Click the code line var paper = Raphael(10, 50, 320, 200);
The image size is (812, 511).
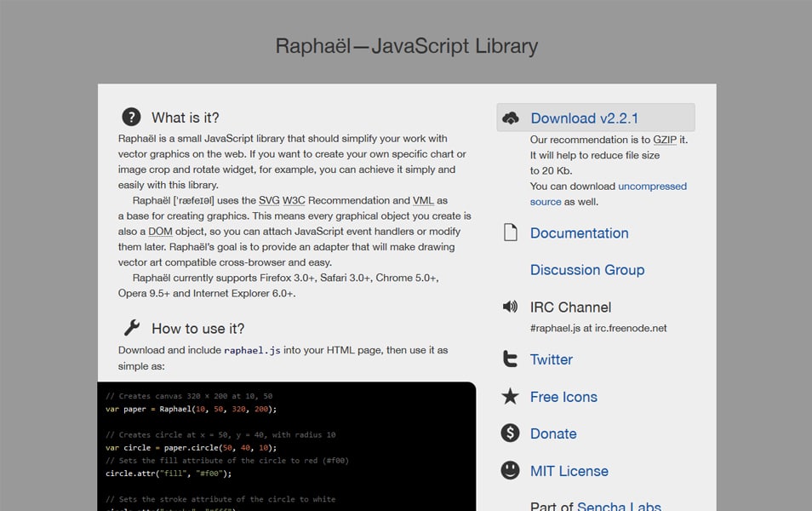pyautogui.click(x=192, y=409)
